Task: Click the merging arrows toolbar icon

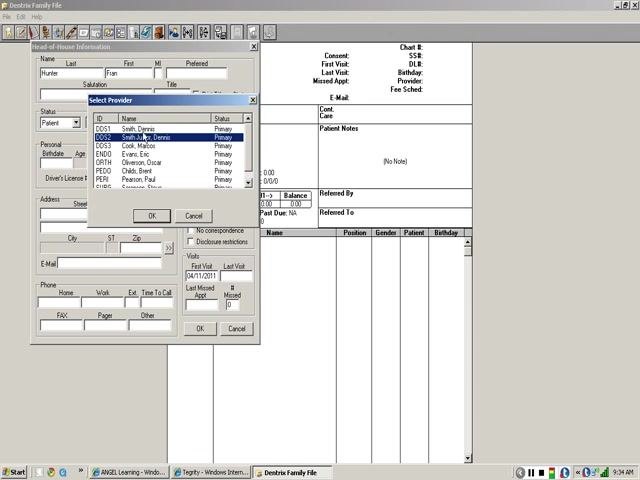Action: point(187,32)
